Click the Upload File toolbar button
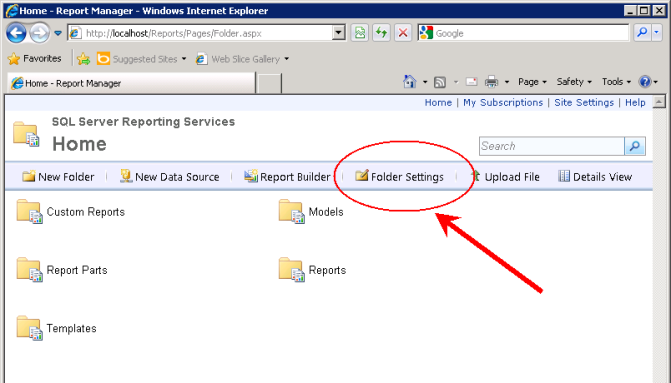Viewport: 671px width, 383px height. click(x=505, y=177)
